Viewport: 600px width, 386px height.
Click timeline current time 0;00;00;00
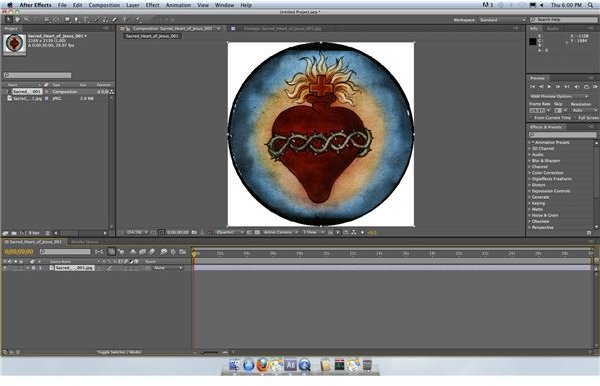(19, 251)
